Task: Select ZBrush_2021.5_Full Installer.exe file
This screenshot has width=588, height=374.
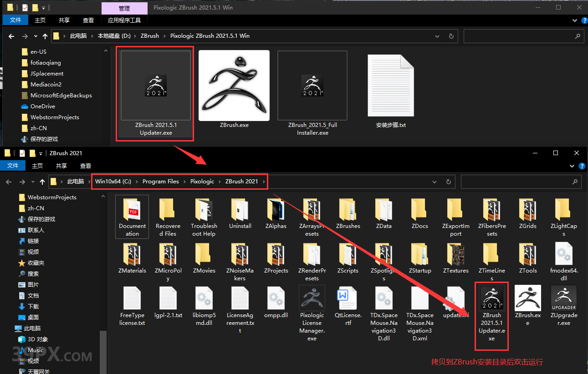Action: [312, 94]
